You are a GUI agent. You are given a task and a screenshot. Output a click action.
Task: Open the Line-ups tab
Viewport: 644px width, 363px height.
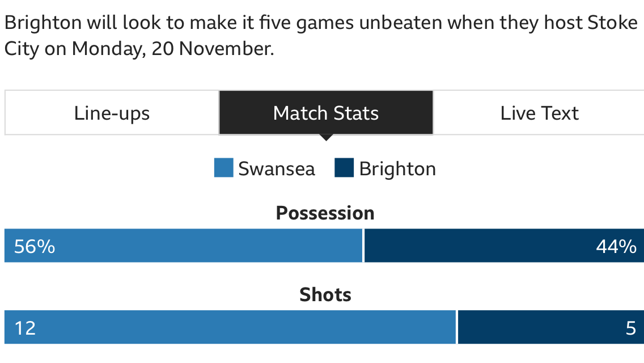112,113
